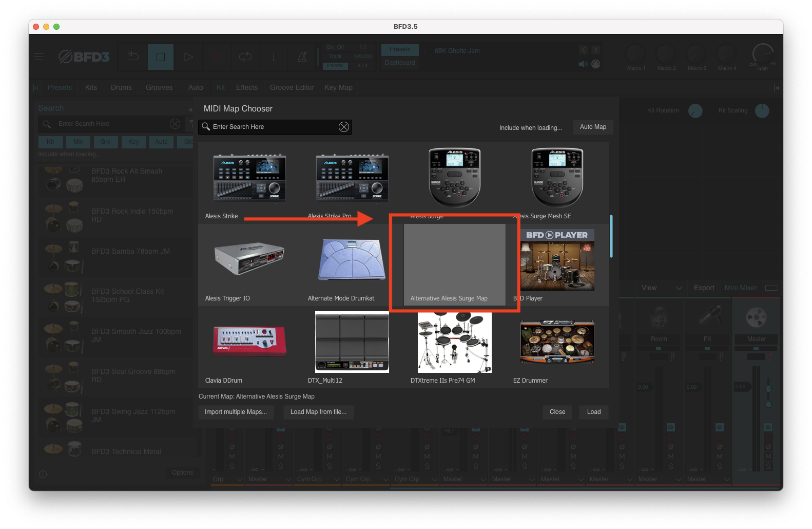Go to next preset with right chevron
The image size is (812, 529).
tap(595, 50)
